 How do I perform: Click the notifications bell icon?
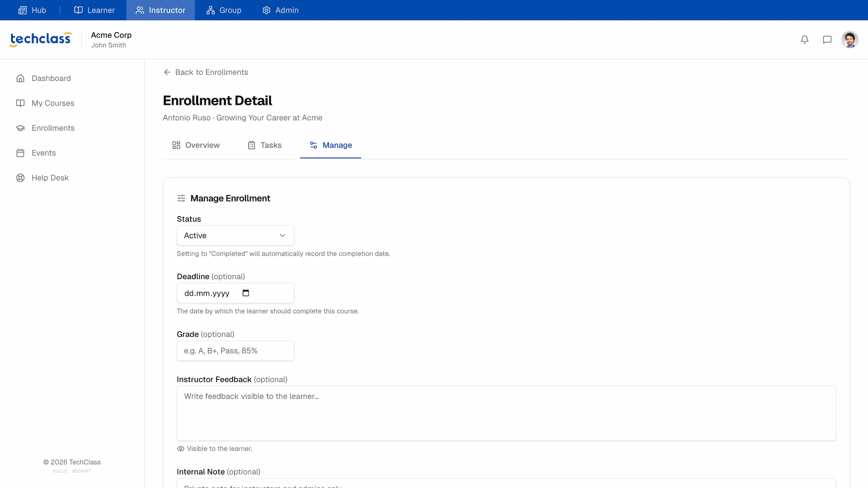(805, 40)
